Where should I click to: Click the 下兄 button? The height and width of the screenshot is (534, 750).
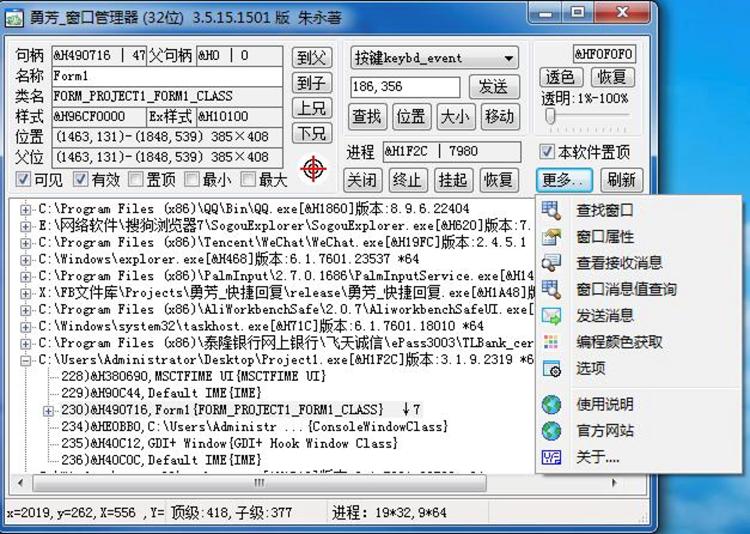tap(312, 133)
